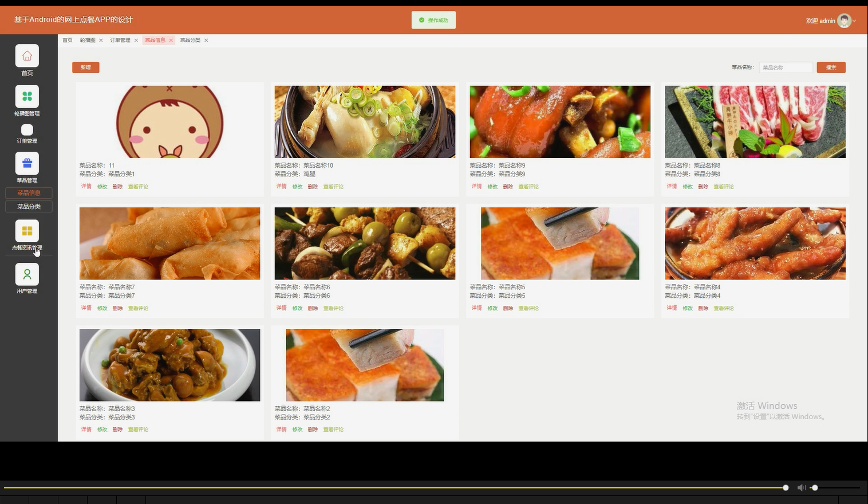Switch to the 菜品分类 tab
This screenshot has height=504, width=868.
(x=190, y=40)
